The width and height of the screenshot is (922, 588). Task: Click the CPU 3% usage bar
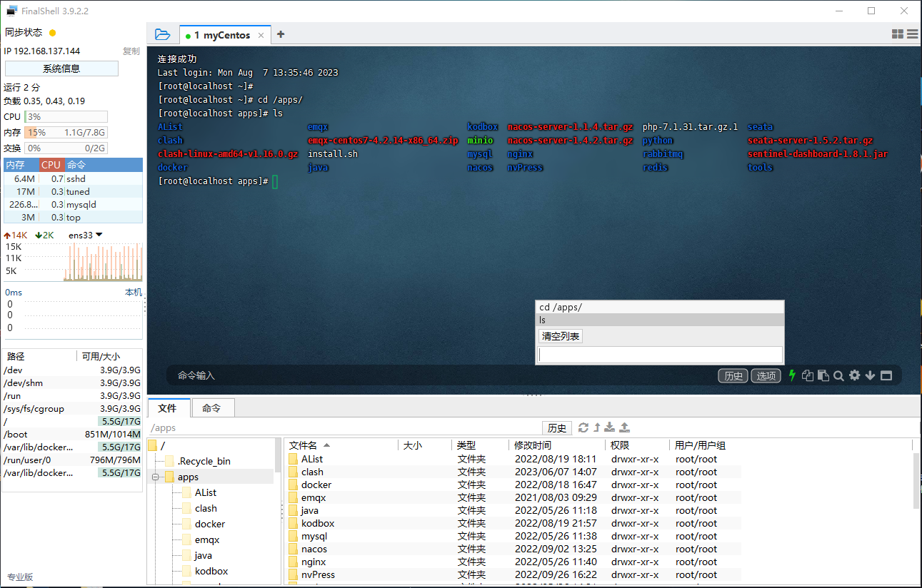pos(66,116)
